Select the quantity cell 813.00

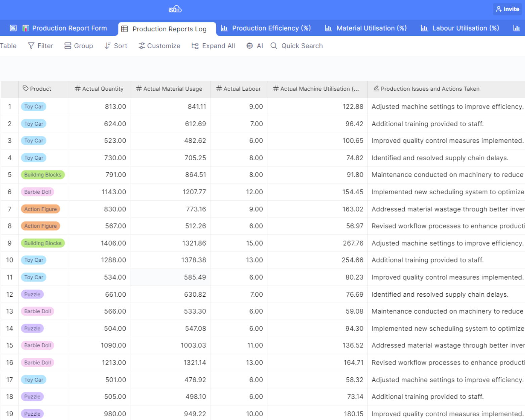pos(99,107)
